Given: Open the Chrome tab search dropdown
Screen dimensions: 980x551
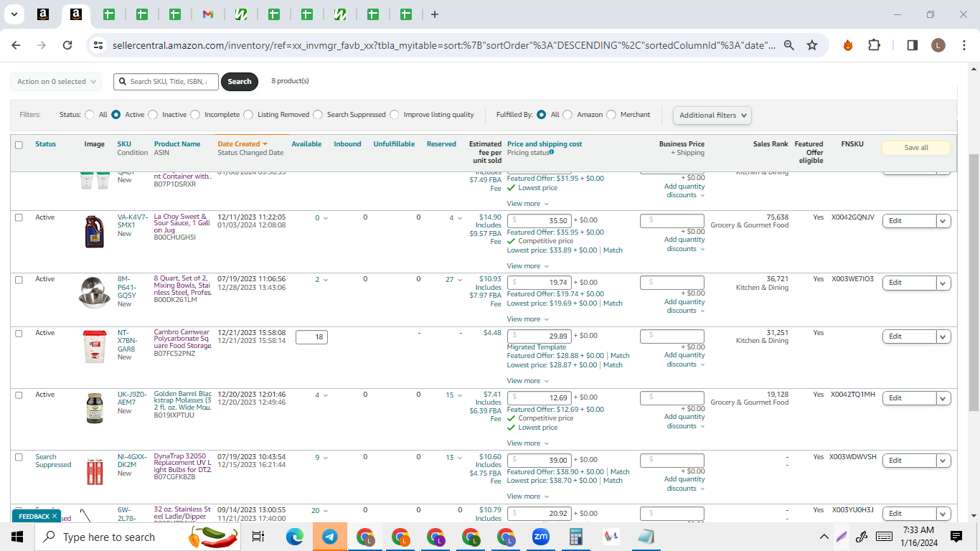Looking at the screenshot, I should [14, 14].
